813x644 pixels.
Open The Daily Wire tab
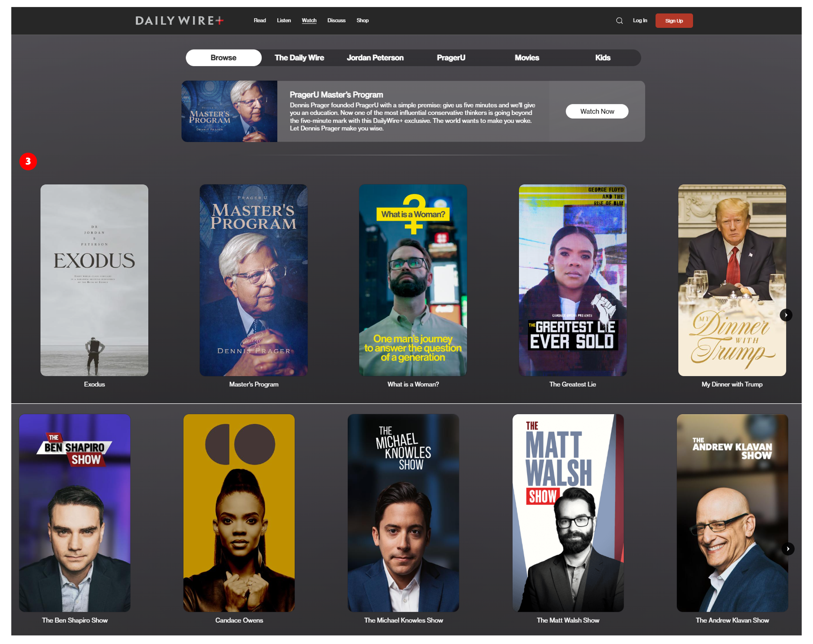[299, 58]
